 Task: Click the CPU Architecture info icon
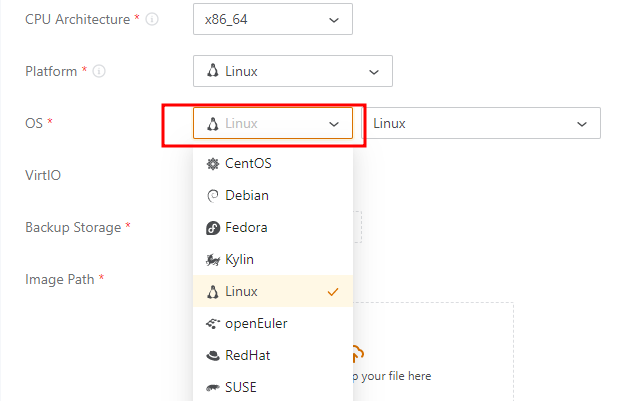(152, 19)
